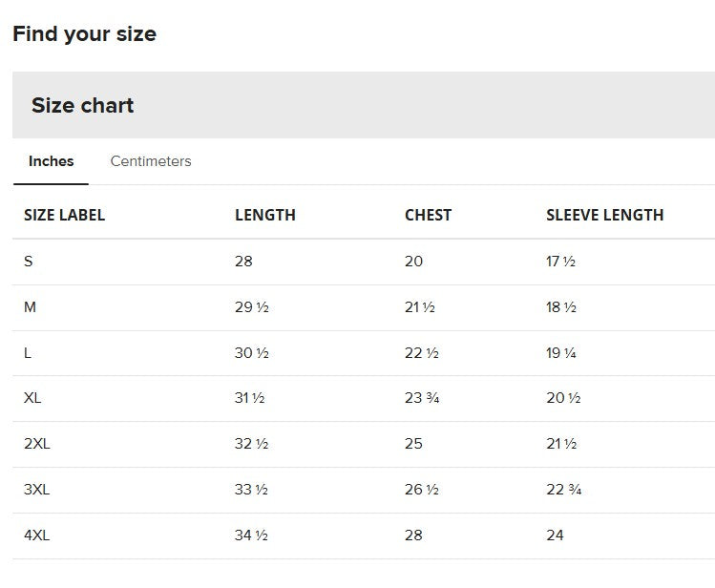Click the 25 chest value for 2XL
Image resolution: width=715 pixels, height=588 pixels.
click(x=413, y=444)
